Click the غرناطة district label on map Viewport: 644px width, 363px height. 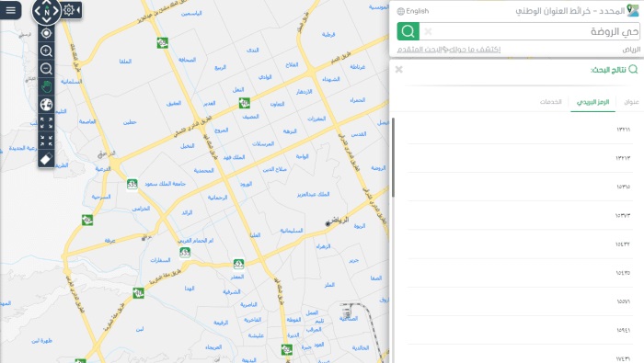357,67
